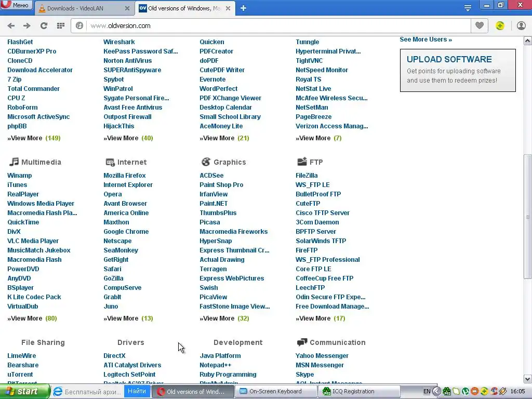532x399 pixels.
Task: Click the heart bookmark icon
Action: [x=479, y=26]
